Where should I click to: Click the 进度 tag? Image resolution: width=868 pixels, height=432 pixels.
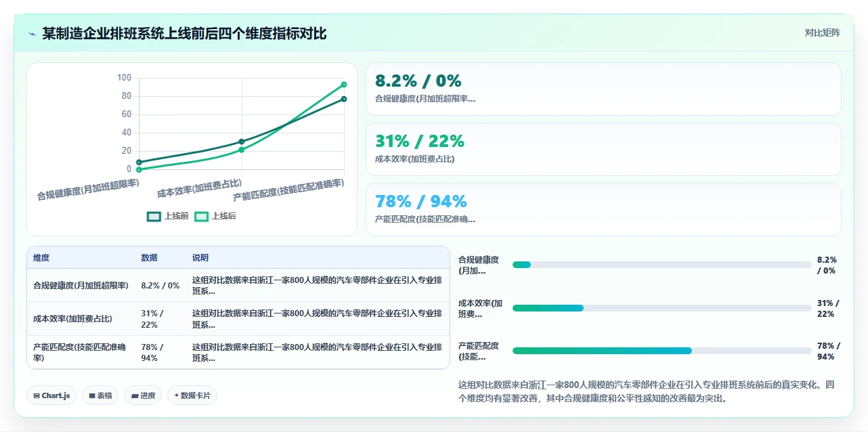click(143, 395)
